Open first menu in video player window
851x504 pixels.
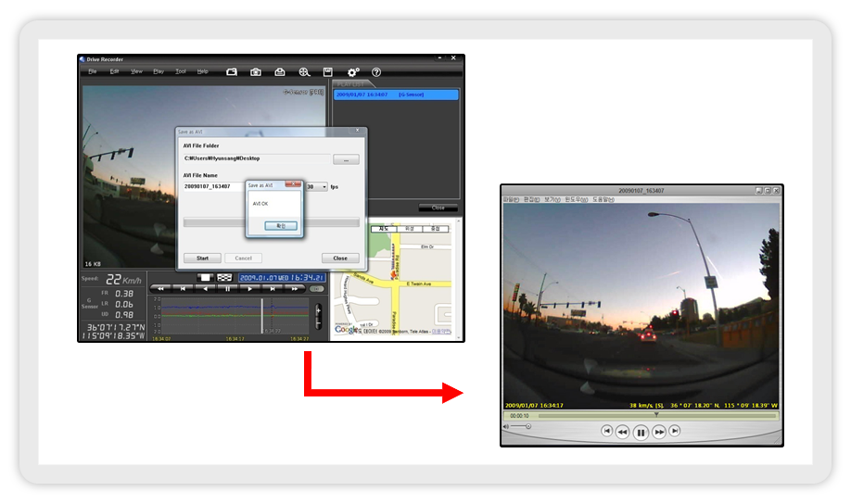coord(514,199)
